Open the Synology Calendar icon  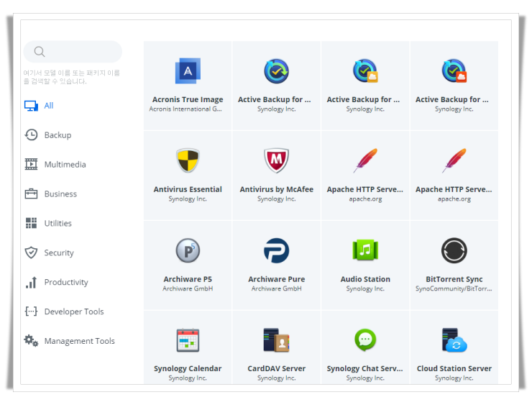tap(188, 340)
